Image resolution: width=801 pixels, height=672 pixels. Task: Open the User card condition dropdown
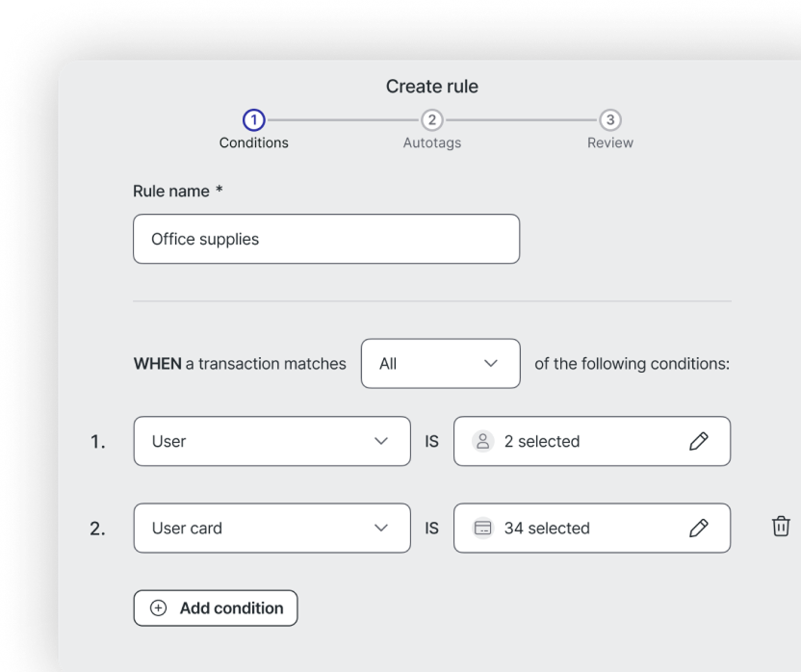(271, 528)
